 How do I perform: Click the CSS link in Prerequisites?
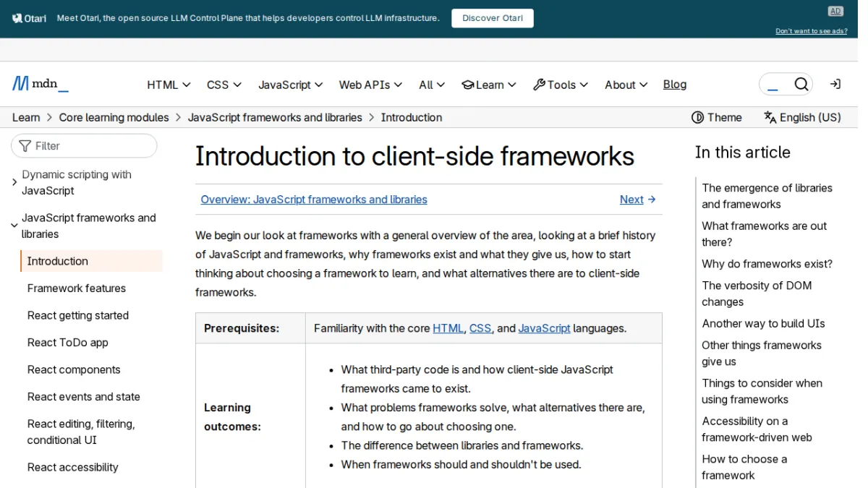point(480,328)
